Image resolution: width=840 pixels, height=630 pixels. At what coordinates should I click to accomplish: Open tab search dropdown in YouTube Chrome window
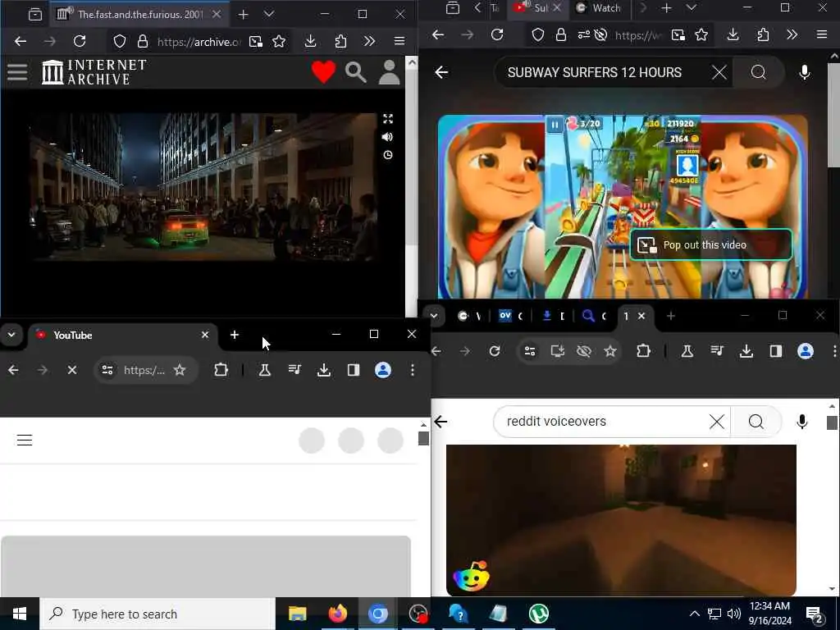[11, 335]
